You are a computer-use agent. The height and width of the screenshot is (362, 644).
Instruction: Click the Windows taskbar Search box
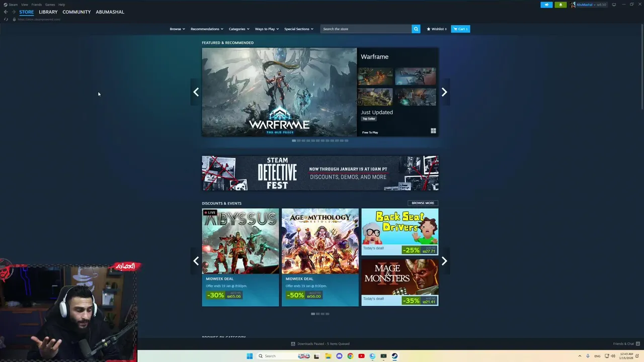(x=283, y=356)
